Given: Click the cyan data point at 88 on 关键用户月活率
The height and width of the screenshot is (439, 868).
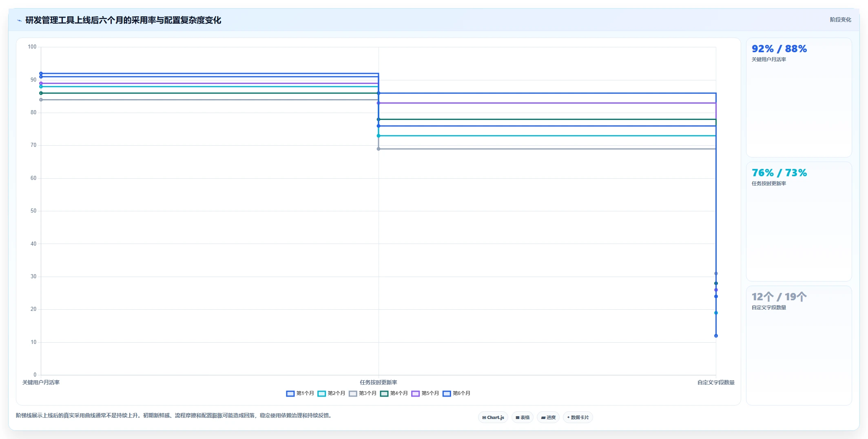Looking at the screenshot, I should [41, 86].
